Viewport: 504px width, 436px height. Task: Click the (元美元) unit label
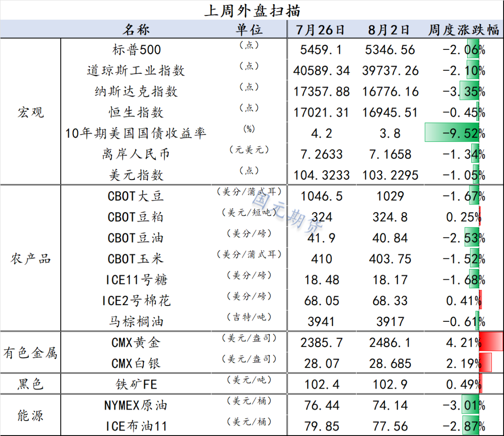tap(249, 150)
